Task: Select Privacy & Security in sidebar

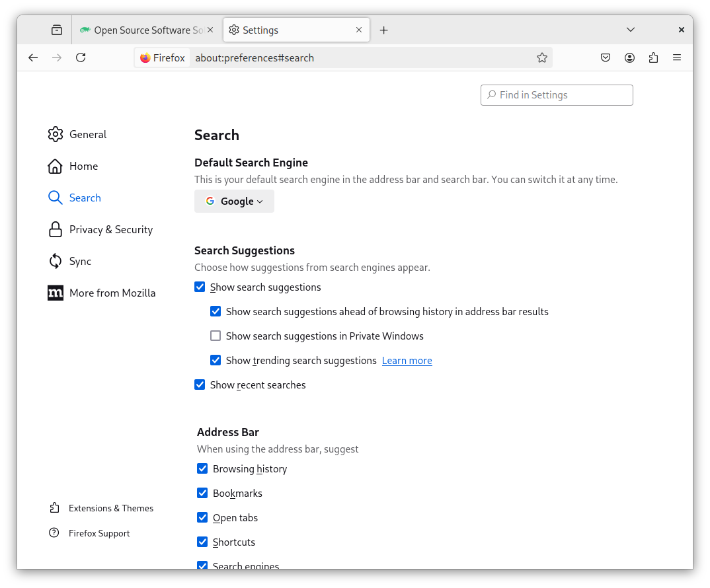Action: (x=110, y=229)
